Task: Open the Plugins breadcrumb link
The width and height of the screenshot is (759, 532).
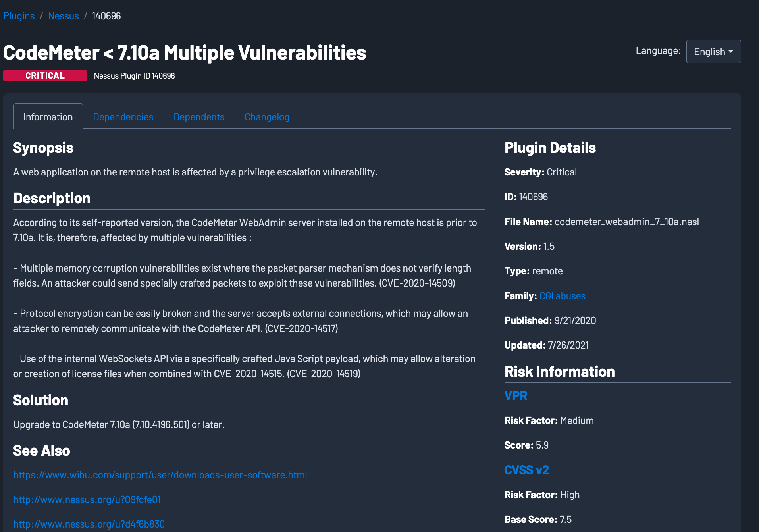Action: point(19,16)
